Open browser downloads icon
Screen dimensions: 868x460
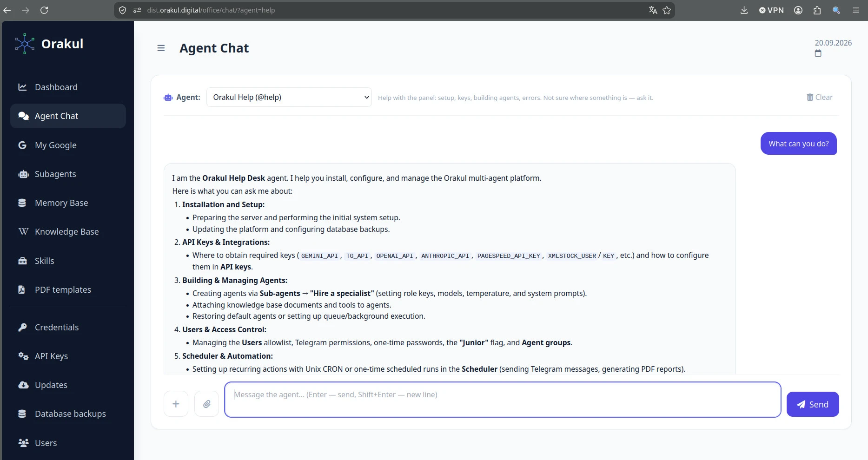pos(744,10)
